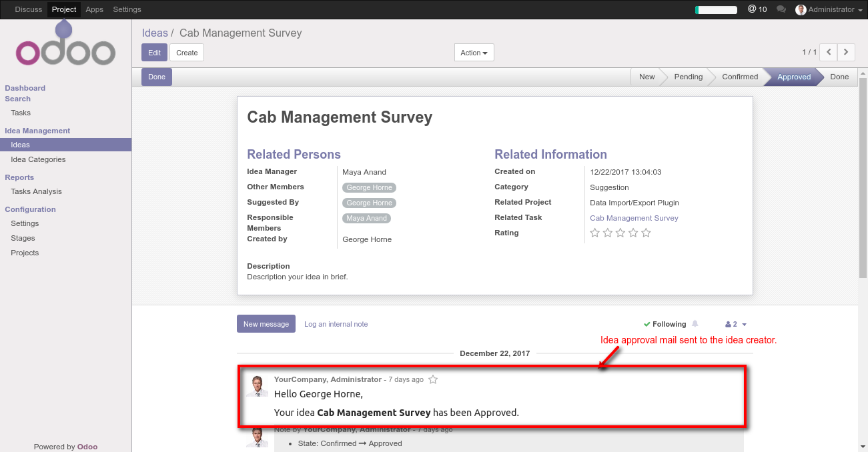Screen dimensions: 868x452
Task: Select the Approved stage in status bar
Action: [794, 77]
